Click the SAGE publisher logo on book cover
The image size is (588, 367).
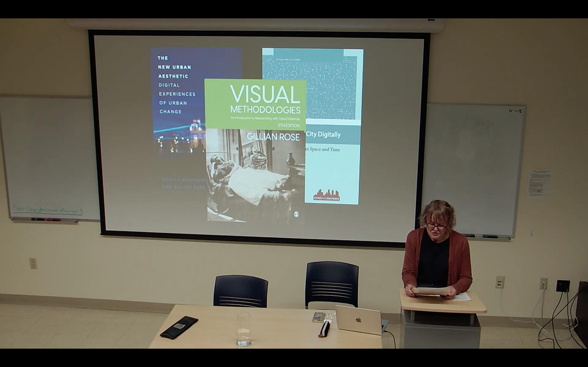pos(296,214)
